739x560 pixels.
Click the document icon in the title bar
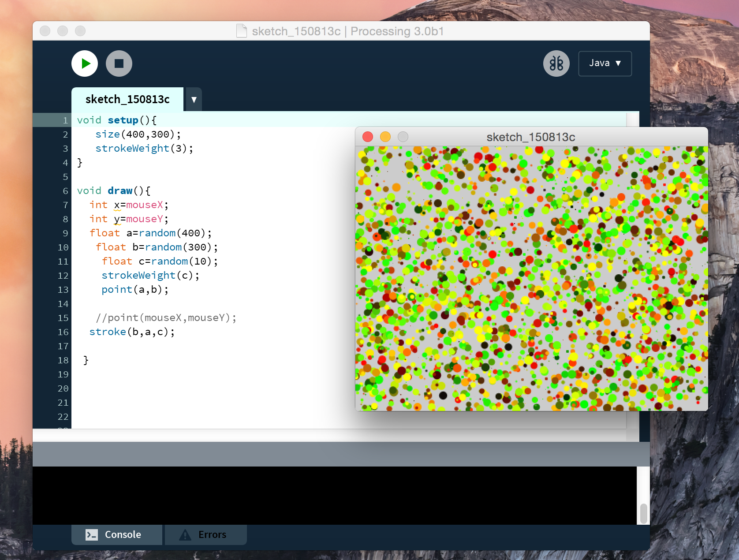click(242, 31)
